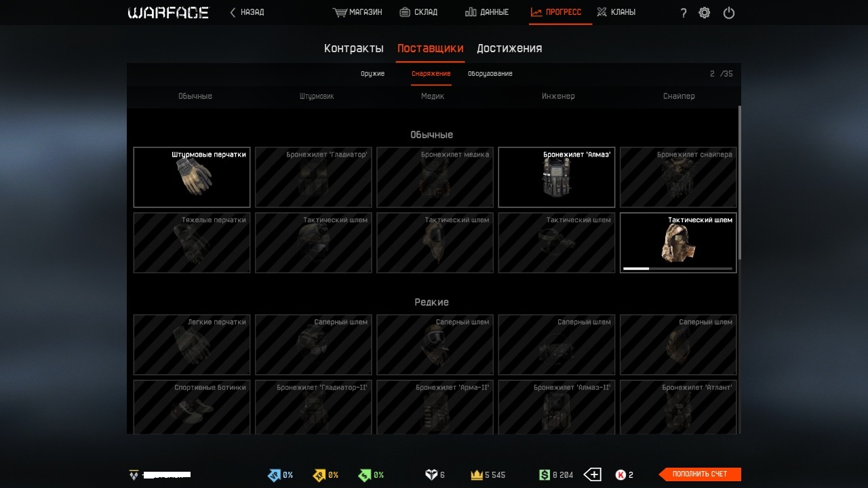868x488 pixels.
Task: Open the help question mark icon
Action: point(684,13)
